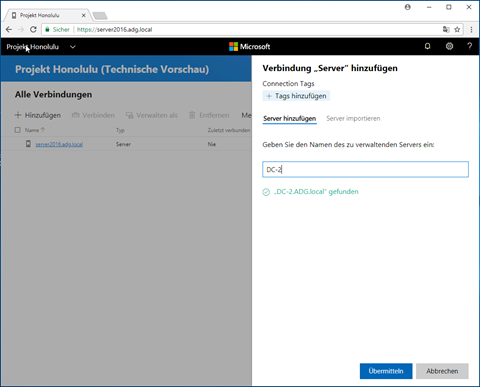The image size is (480, 387).
Task: Sort by Typ column header
Action: [x=120, y=130]
